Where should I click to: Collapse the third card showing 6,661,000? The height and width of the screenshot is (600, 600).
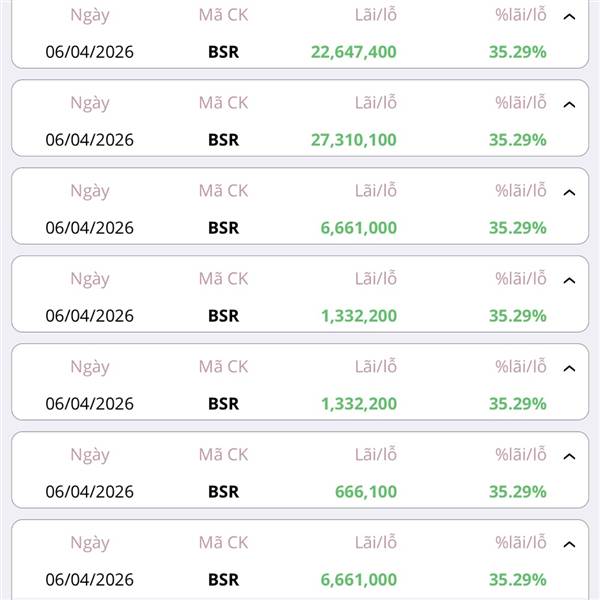570,192
